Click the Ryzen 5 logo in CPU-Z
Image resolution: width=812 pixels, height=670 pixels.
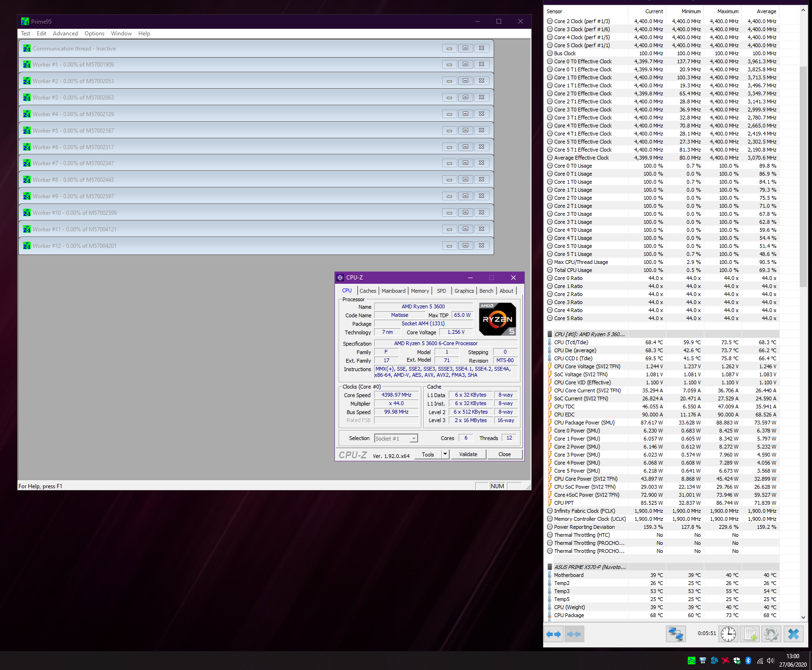[497, 319]
